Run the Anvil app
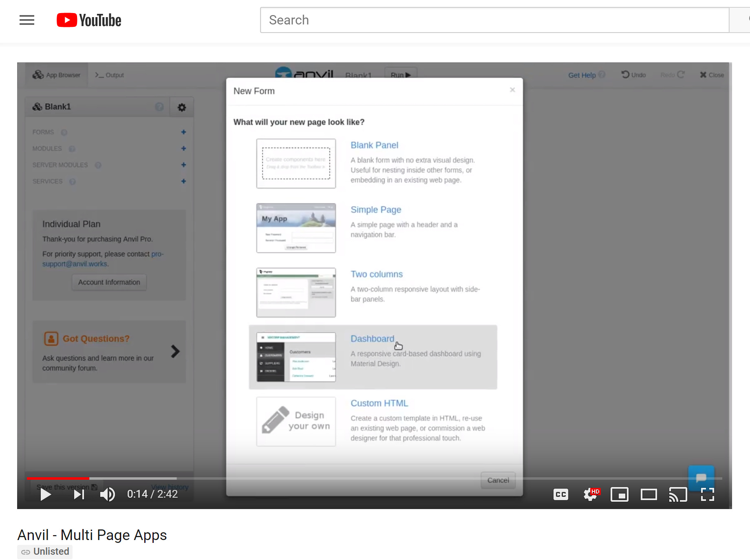750x560 pixels. click(x=401, y=75)
